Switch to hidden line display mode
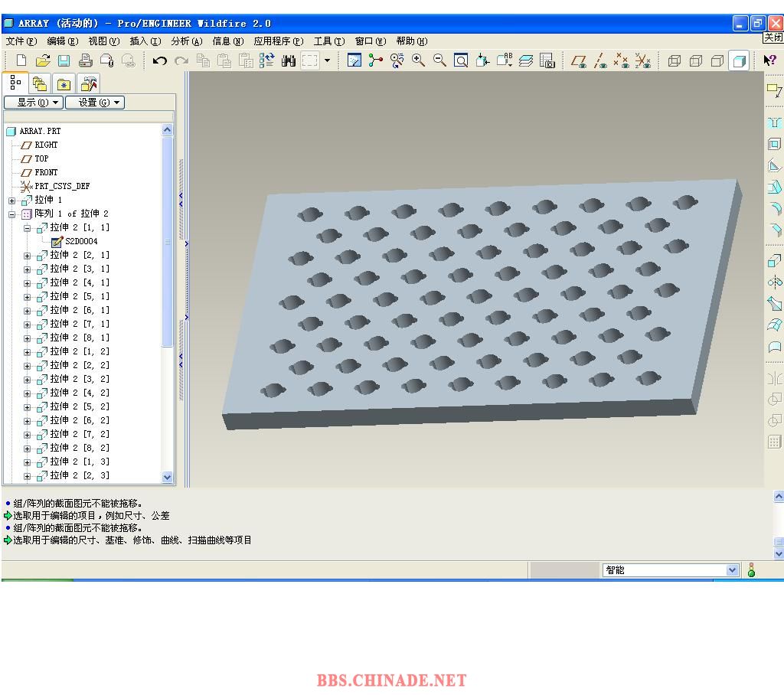784x695 pixels. point(696,61)
